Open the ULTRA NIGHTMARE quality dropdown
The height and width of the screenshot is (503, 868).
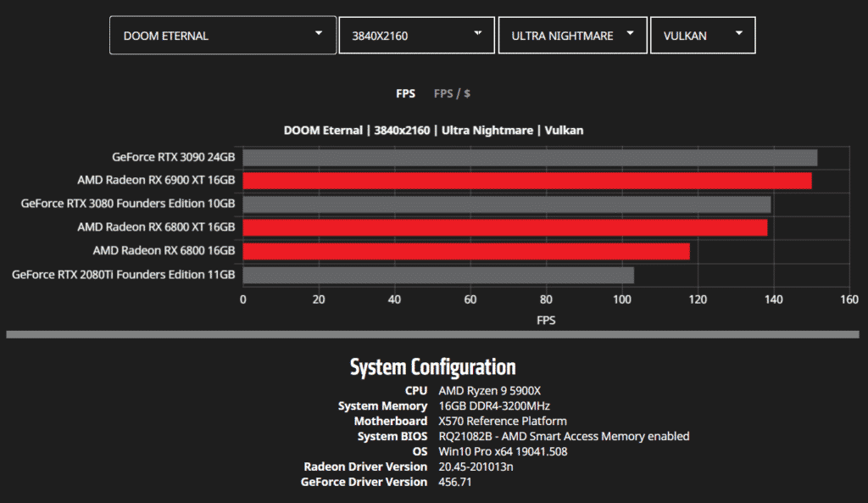564,36
